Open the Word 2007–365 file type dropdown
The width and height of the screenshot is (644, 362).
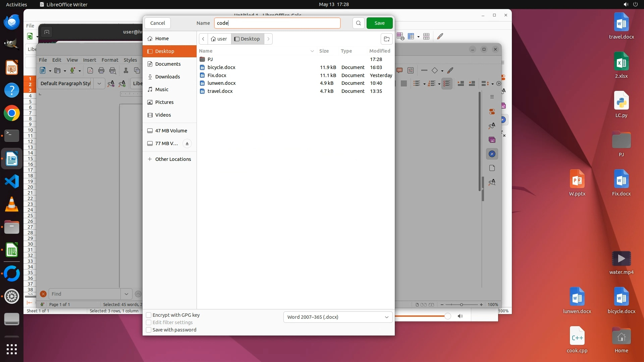(x=338, y=317)
